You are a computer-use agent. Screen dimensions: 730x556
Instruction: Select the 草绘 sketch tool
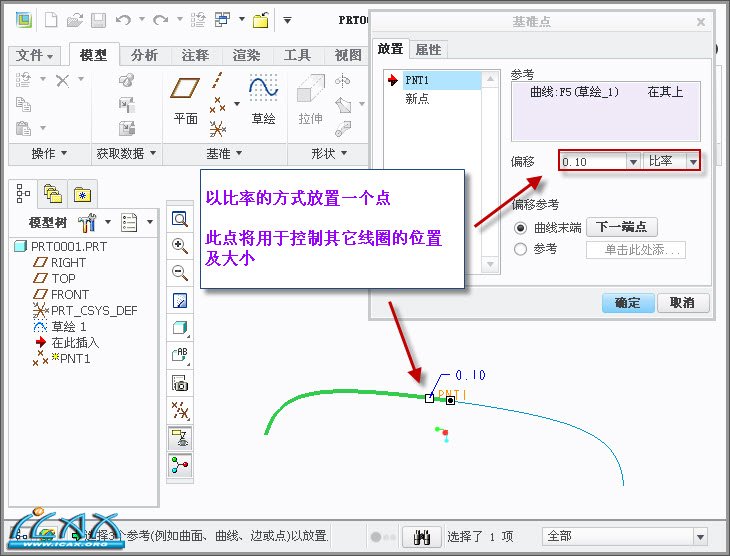[x=264, y=100]
